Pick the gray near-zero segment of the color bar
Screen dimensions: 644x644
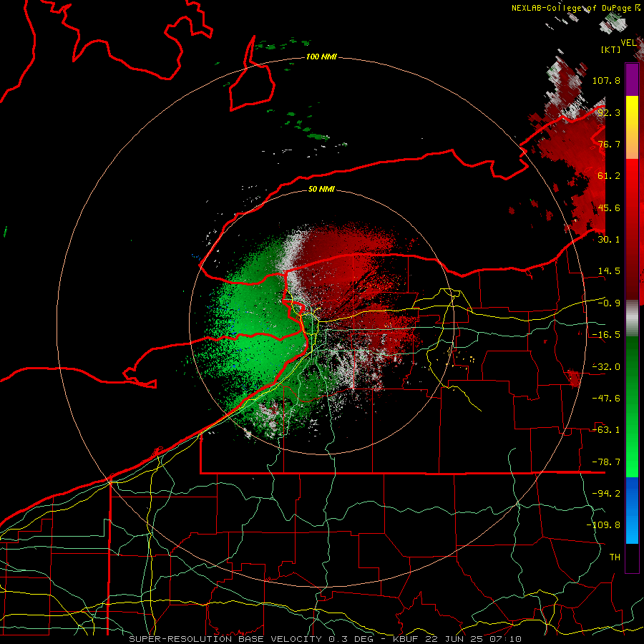click(x=632, y=318)
